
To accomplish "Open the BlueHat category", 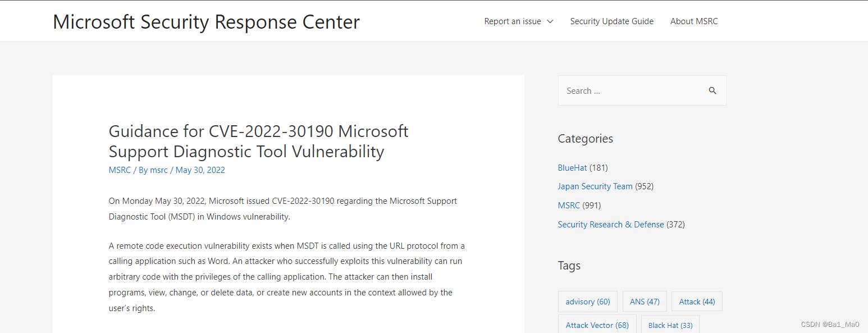I will [572, 167].
